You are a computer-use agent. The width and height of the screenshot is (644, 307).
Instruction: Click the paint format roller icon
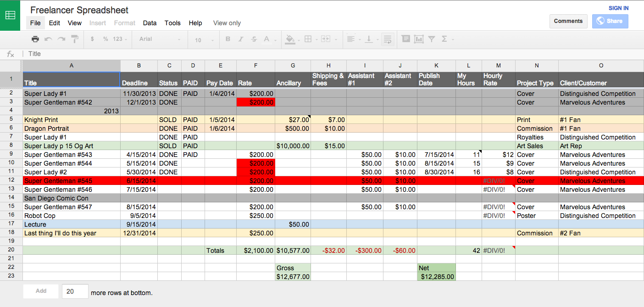tap(75, 39)
